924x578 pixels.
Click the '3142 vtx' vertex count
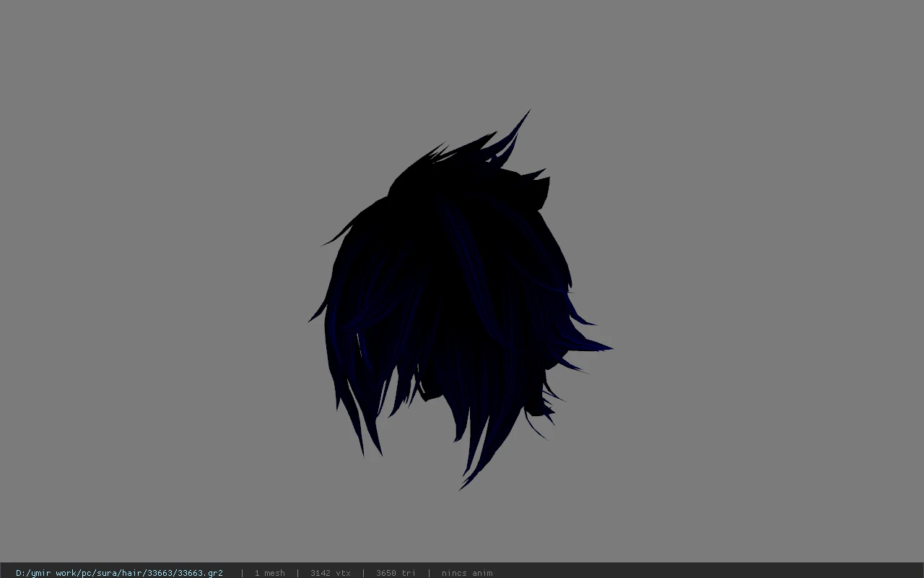coord(330,573)
